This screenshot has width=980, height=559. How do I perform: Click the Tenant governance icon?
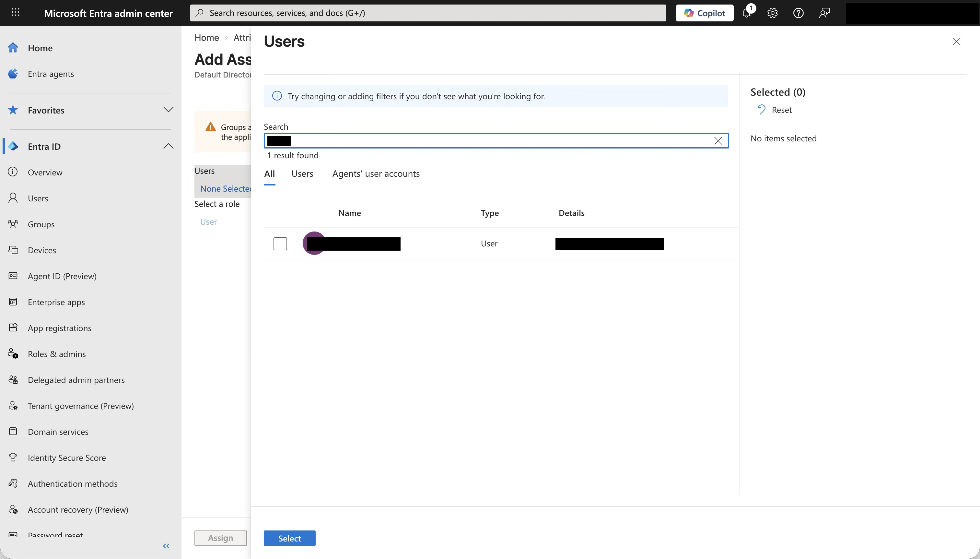pos(13,406)
